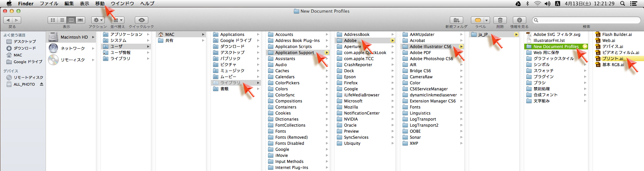Image resolution: width=644 pixels, height=171 pixels.
Task: Switch to list view
Action: (62, 20)
